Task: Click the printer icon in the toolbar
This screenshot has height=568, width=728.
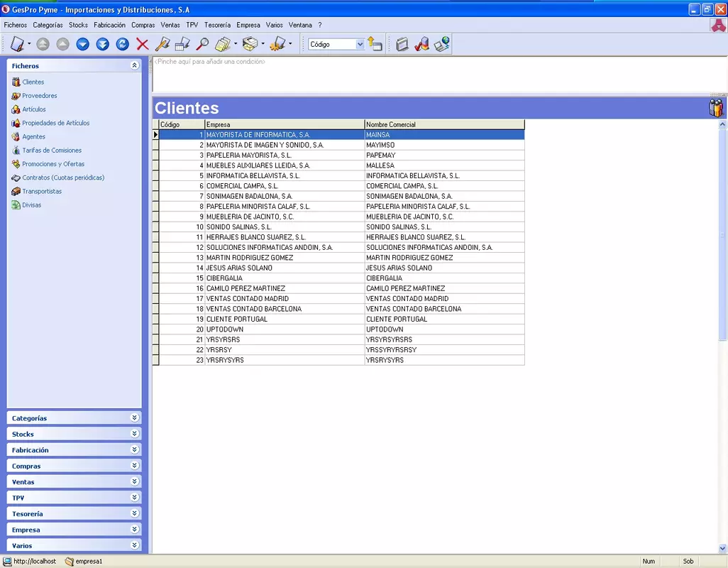Action: coord(250,44)
